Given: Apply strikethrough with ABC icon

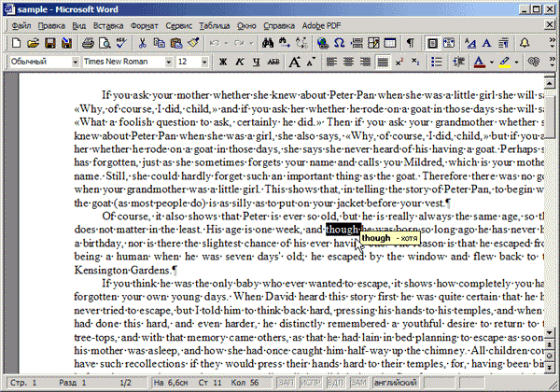Looking at the screenshot, I should pos(273,63).
